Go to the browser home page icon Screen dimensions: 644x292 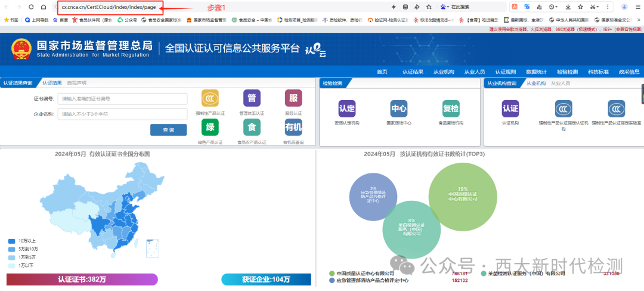44,7
